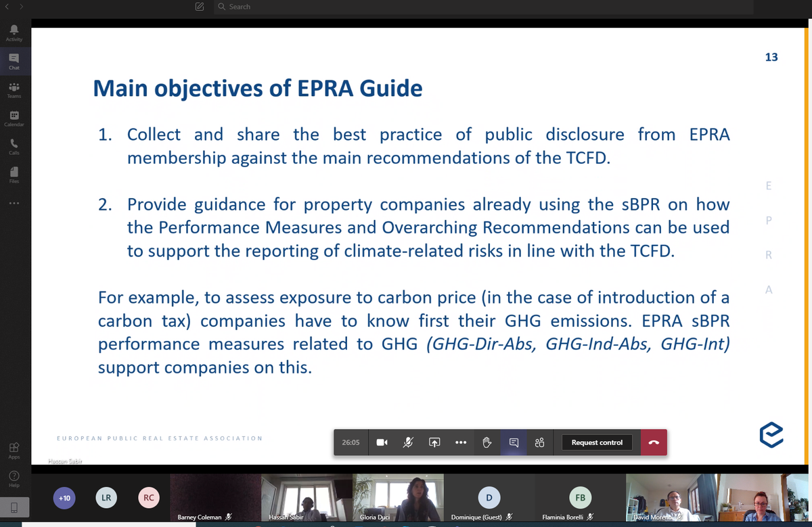Open the Apps store in the sidebar

pos(14,450)
